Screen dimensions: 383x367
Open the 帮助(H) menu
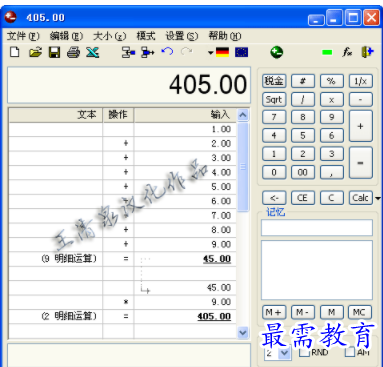225,36
